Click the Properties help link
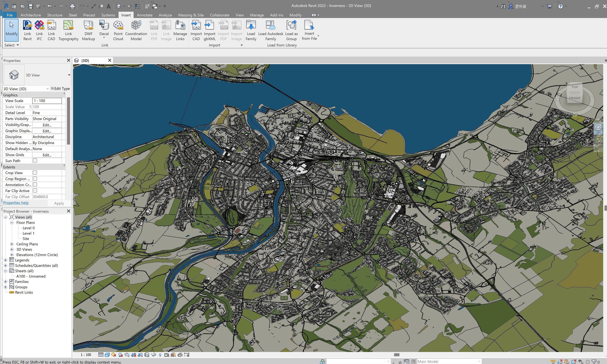This screenshot has height=364, width=607. pos(16,203)
